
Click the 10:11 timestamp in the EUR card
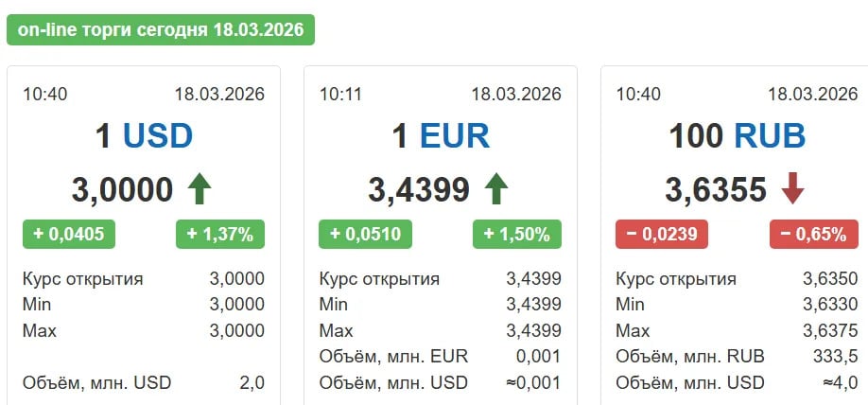tap(341, 94)
